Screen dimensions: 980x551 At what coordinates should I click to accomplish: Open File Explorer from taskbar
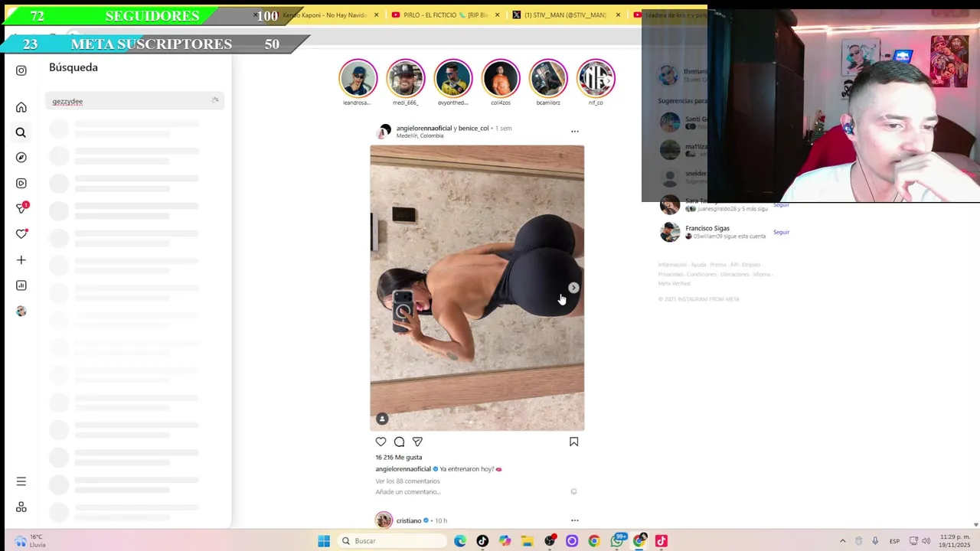pos(527,541)
